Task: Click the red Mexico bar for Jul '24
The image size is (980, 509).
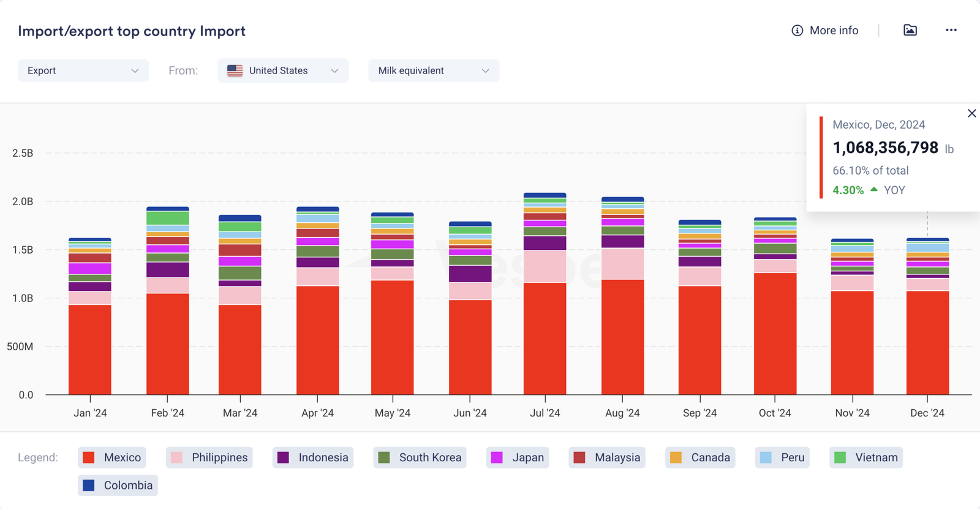Action: point(545,338)
